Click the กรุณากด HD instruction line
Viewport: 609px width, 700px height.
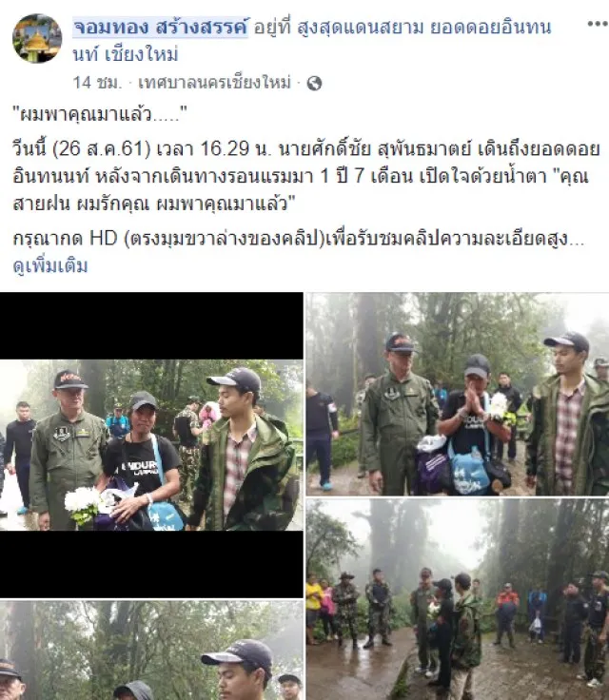[x=299, y=239]
